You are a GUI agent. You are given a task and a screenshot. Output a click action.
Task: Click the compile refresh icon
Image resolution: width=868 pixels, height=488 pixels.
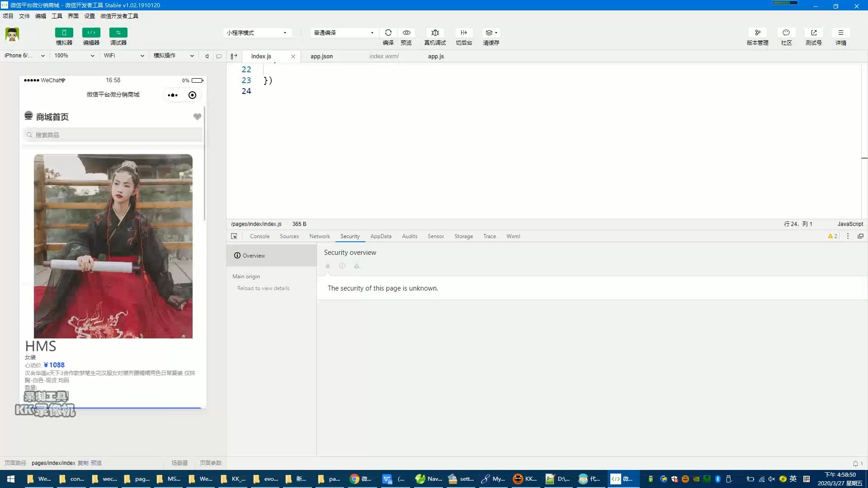388,33
